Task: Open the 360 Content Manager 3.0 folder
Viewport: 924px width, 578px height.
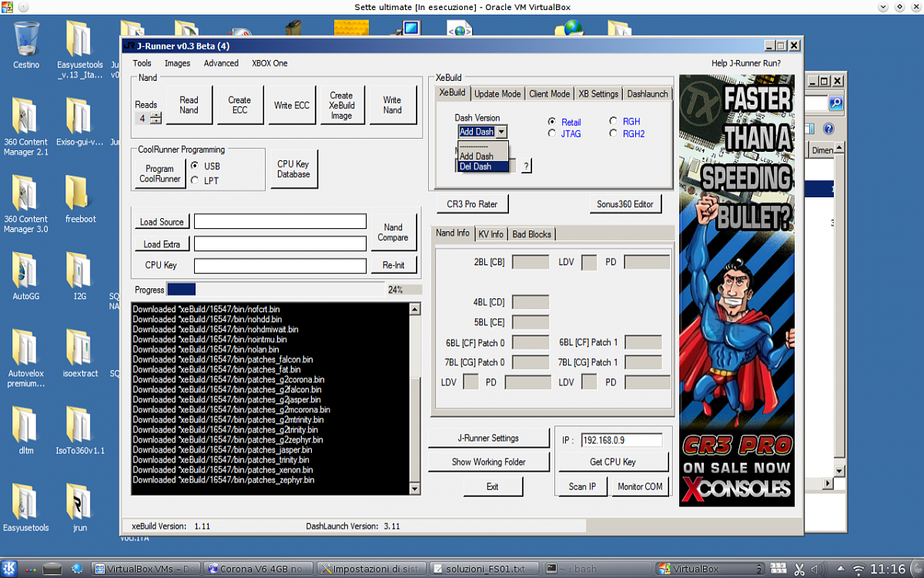Action: pyautogui.click(x=25, y=193)
